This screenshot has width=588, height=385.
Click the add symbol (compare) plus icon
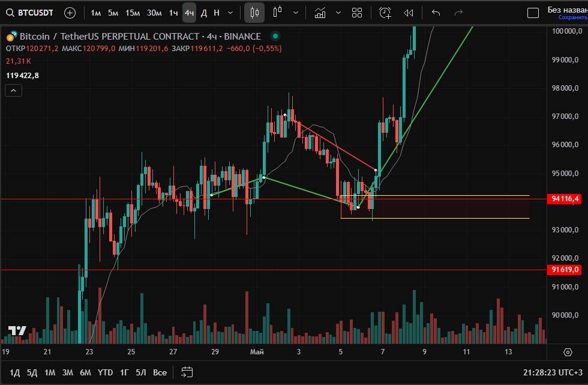click(x=70, y=13)
